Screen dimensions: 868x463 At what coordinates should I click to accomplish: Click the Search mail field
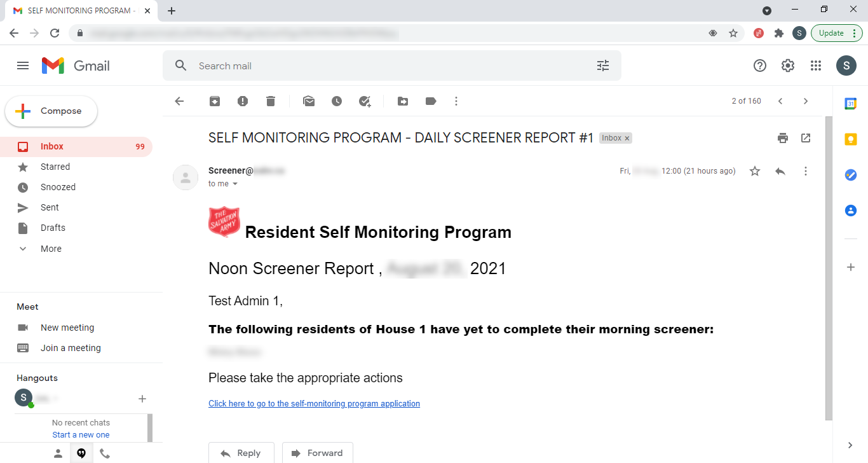[x=391, y=66]
